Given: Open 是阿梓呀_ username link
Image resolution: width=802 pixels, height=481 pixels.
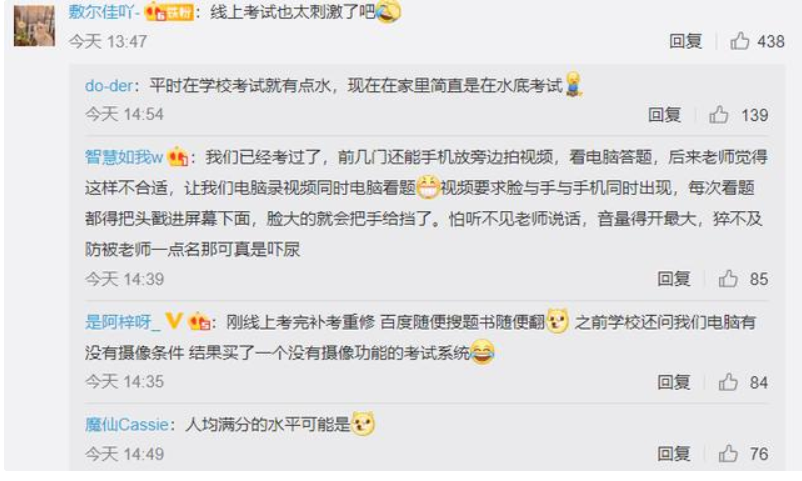Looking at the screenshot, I should pos(123,322).
